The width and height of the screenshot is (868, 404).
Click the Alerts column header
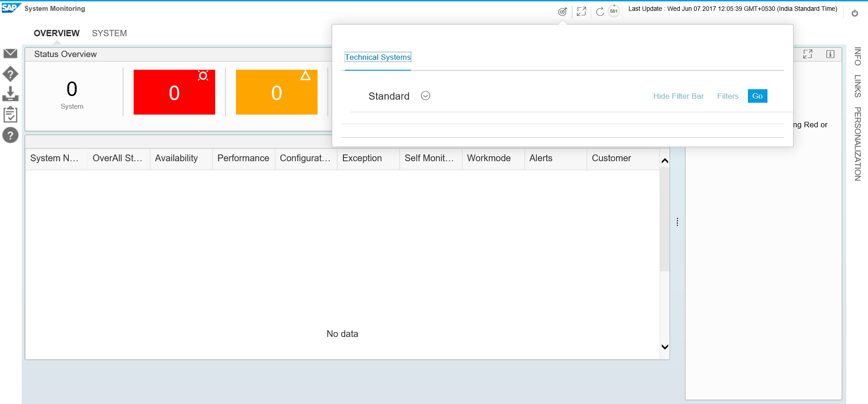555,158
